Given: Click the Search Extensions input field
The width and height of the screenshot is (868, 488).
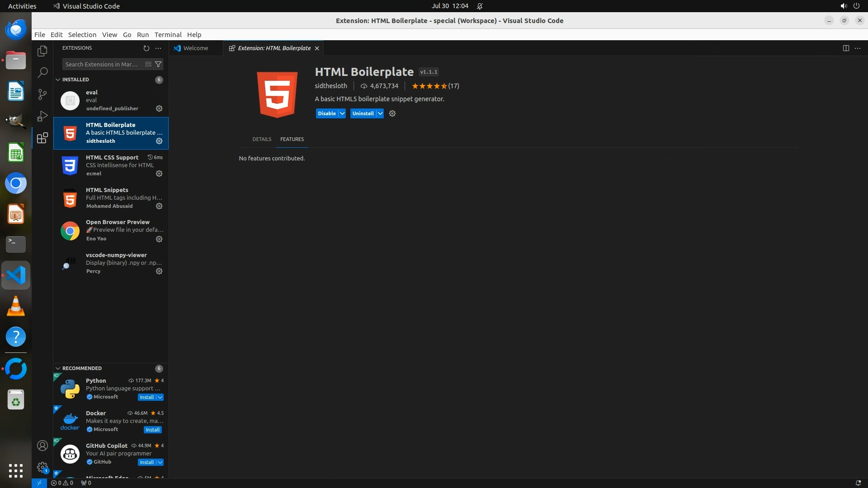Looking at the screenshot, I should (x=102, y=64).
